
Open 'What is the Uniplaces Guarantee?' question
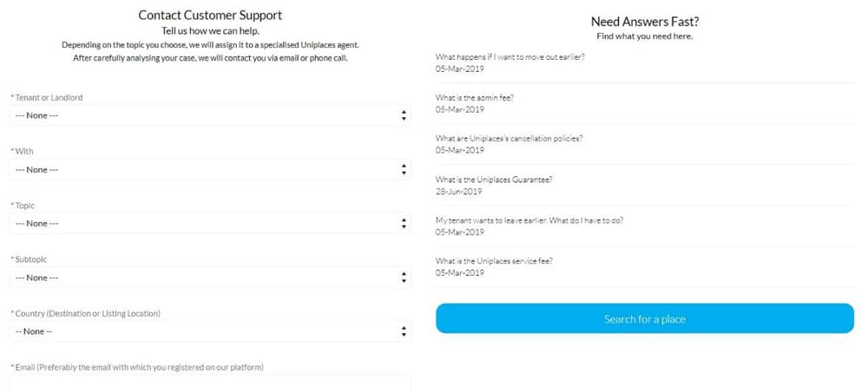(493, 180)
